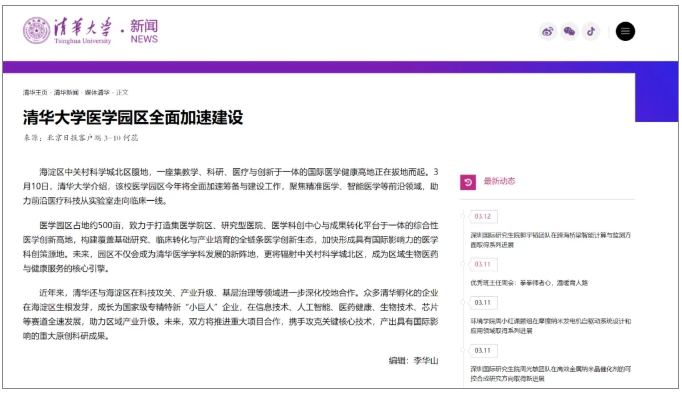
Task: Click the source line 来源：北京日报客户端
Action: 80,138
